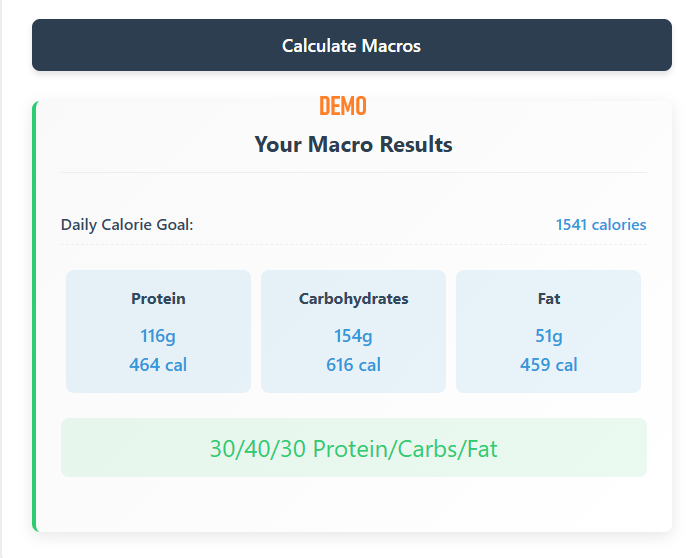Select the 116g protein amount
This screenshot has width=699, height=558.
158,336
